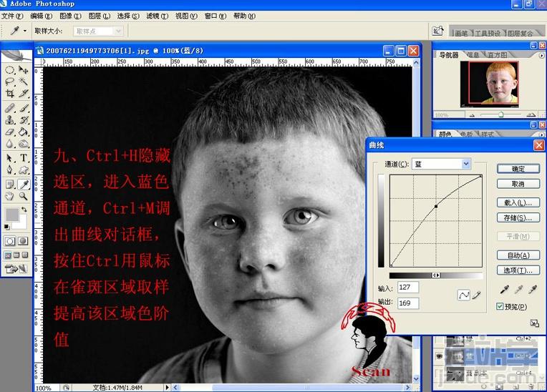Select the Blur tool
This screenshot has width=547, height=392.
click(10, 144)
